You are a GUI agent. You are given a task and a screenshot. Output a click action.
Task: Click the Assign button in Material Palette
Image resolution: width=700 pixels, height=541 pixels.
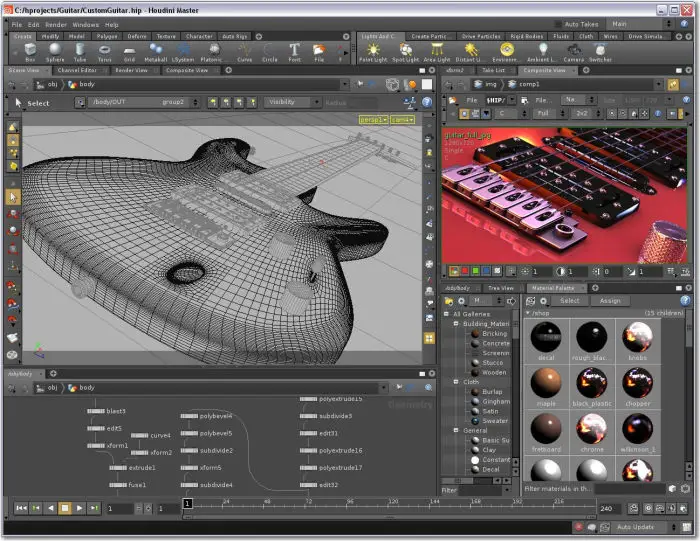pyautogui.click(x=610, y=301)
